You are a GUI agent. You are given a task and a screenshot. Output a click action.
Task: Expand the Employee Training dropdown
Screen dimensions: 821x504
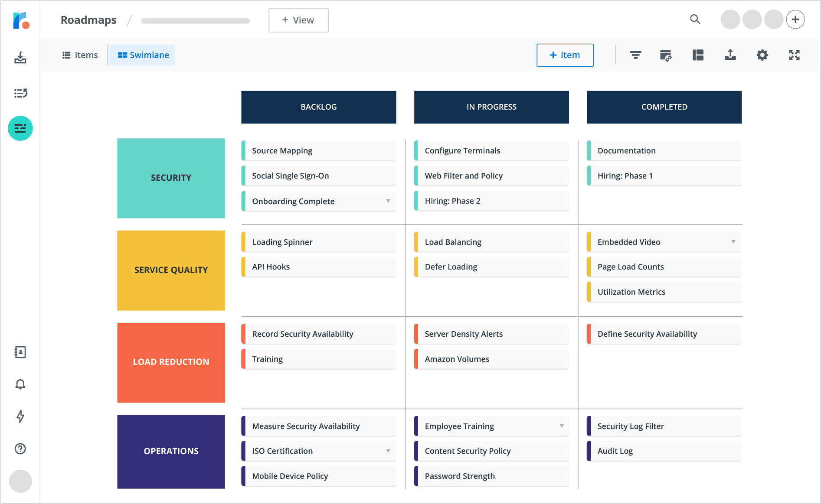(x=561, y=426)
